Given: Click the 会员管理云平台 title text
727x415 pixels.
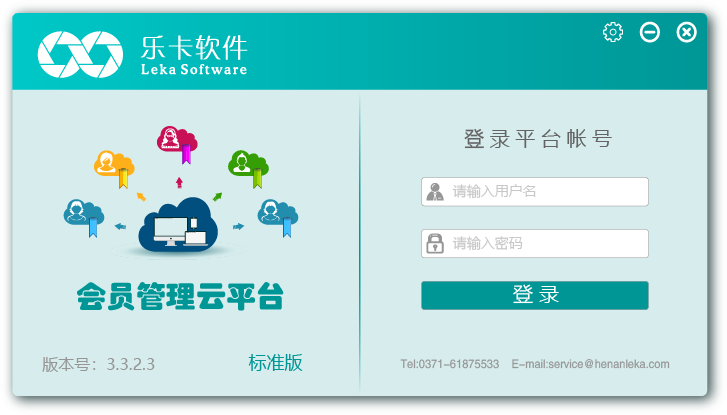Looking at the screenshot, I should point(180,296).
